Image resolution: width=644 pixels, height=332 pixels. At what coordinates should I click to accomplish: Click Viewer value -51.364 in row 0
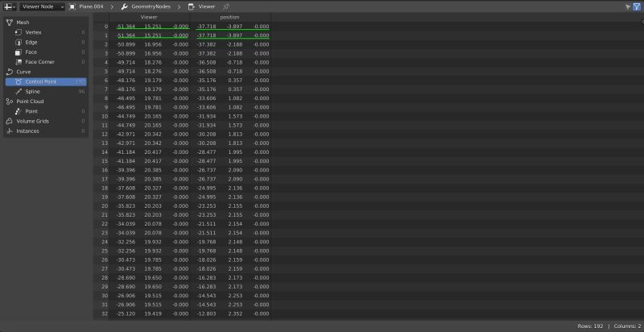[x=126, y=27]
